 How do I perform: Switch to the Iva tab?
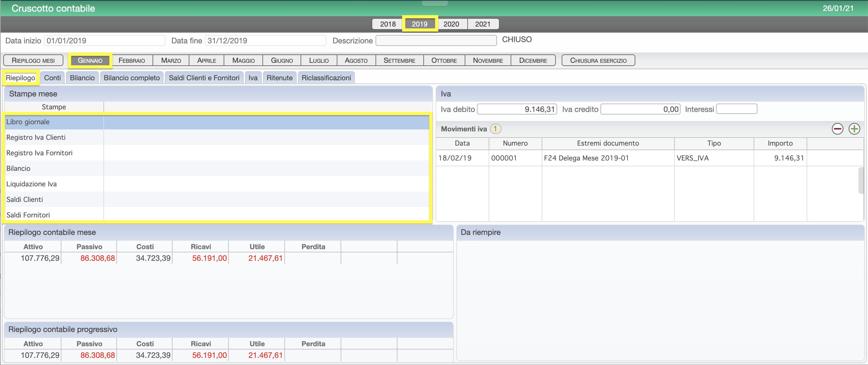253,78
